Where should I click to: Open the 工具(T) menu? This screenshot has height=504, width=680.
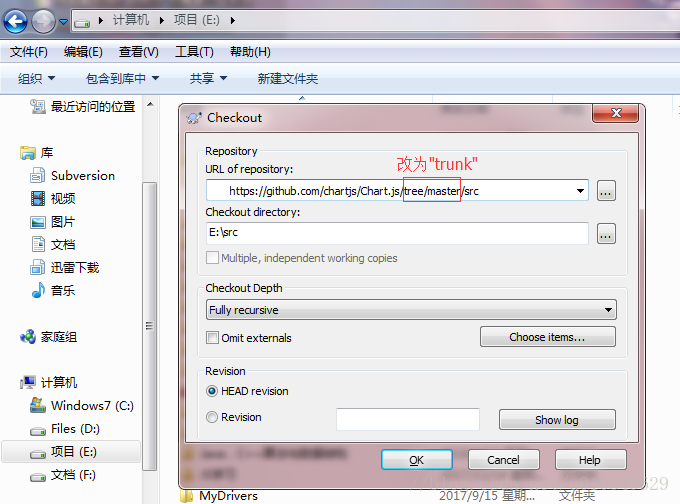point(194,52)
